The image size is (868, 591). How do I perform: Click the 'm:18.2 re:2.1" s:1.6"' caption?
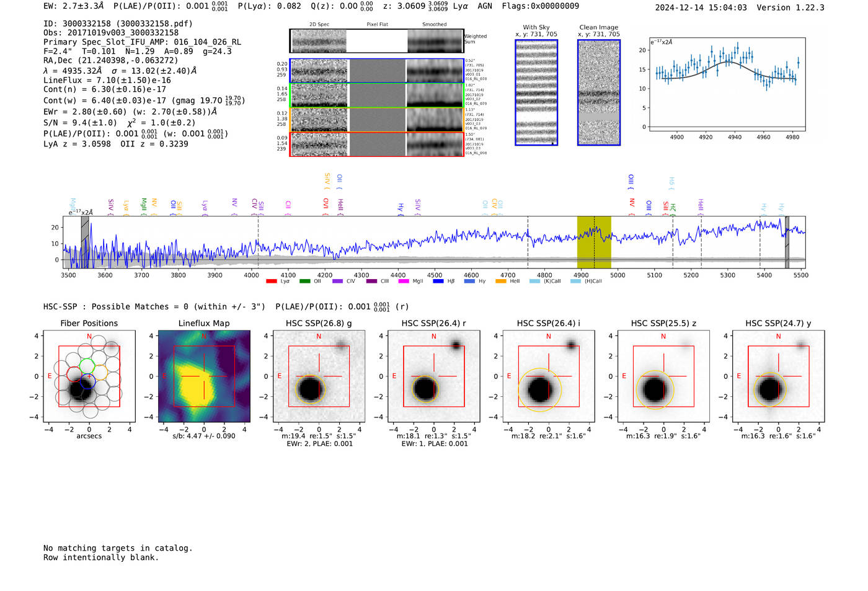[x=549, y=436]
